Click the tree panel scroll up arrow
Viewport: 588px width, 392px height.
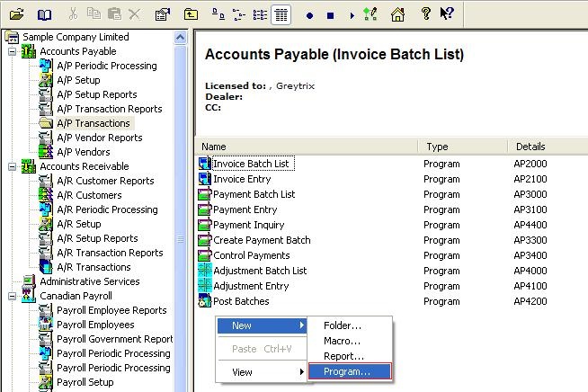point(181,38)
